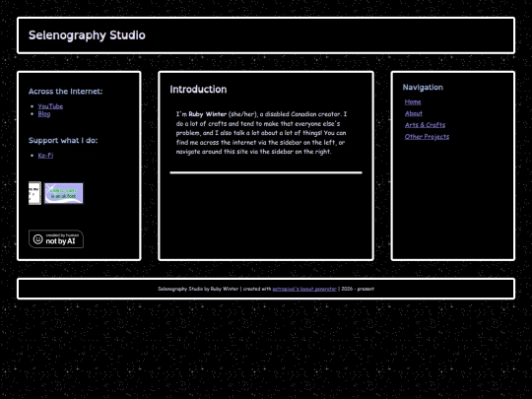The image size is (532, 399).
Task: Open the YouTube link
Action: (50, 106)
